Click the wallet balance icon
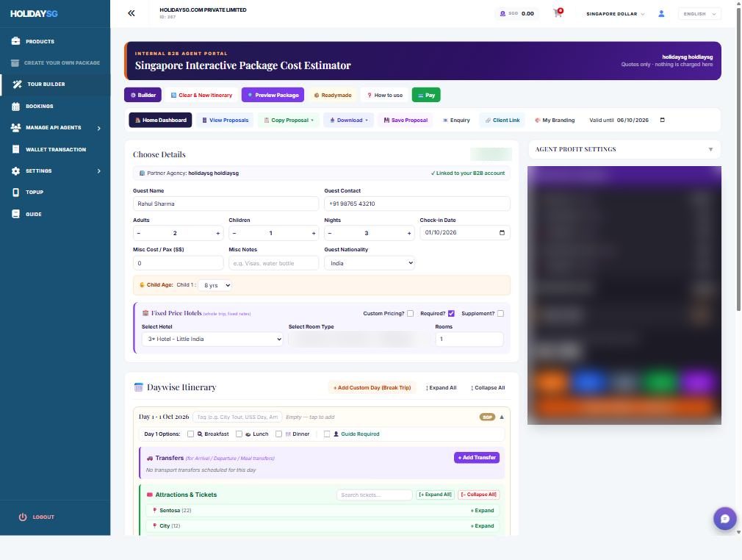 [503, 14]
